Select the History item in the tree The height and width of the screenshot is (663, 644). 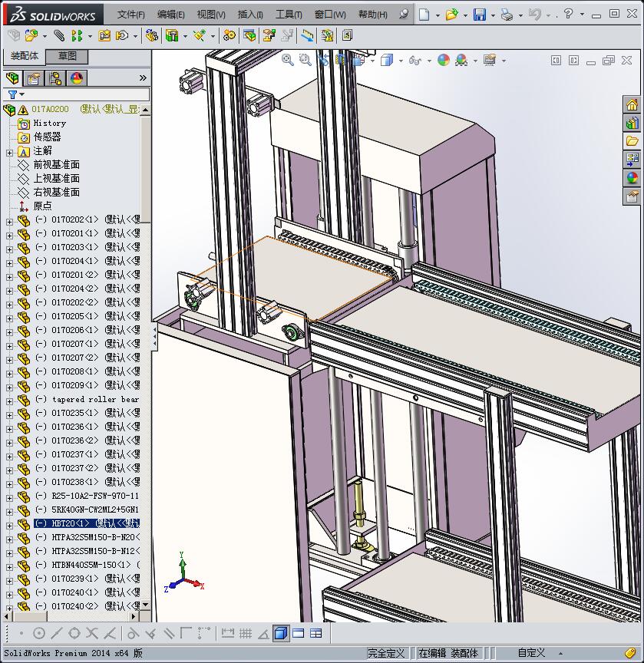click(x=50, y=123)
